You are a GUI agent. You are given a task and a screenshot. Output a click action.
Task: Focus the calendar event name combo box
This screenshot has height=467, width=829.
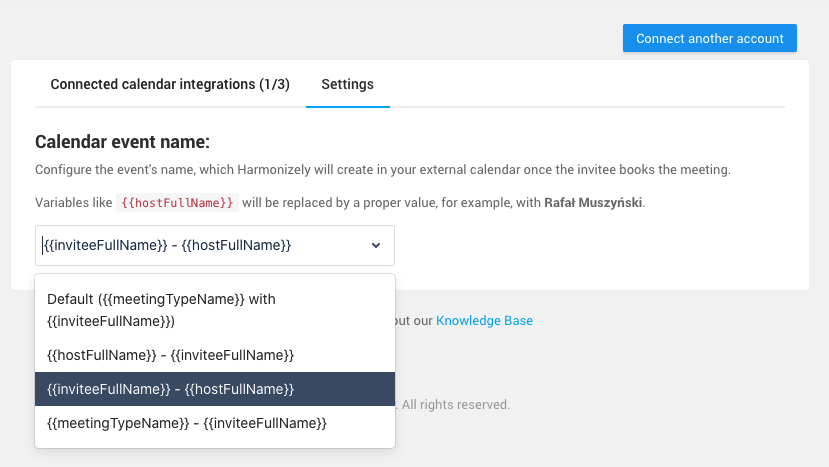tap(215, 245)
